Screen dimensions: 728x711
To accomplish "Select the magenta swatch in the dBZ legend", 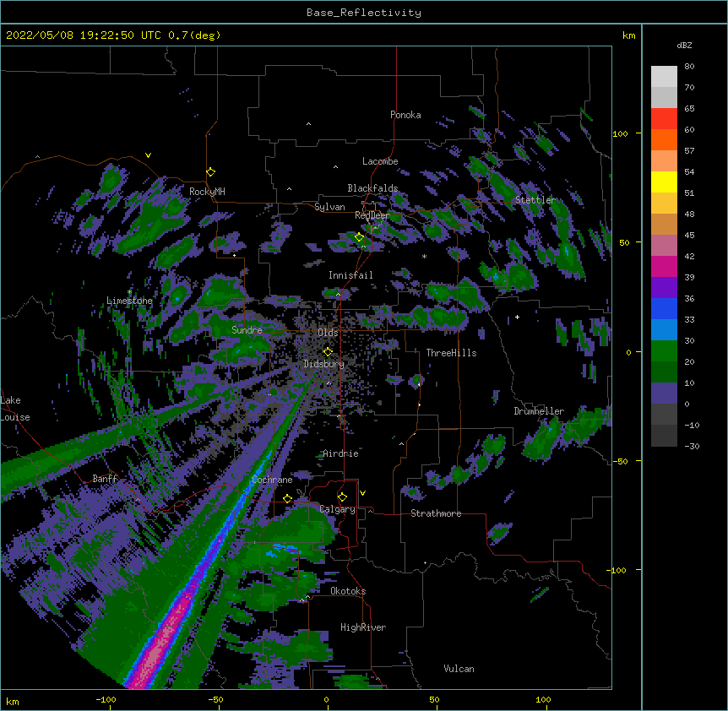I will tap(664, 266).
